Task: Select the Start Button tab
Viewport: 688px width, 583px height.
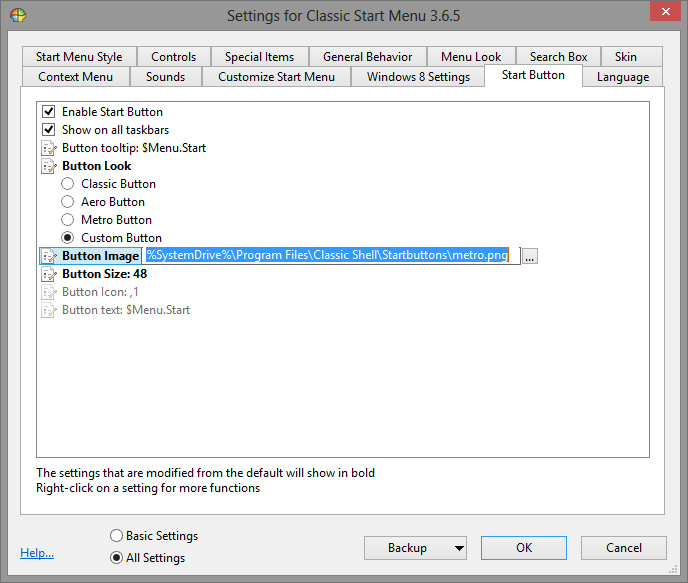Action: coord(533,75)
